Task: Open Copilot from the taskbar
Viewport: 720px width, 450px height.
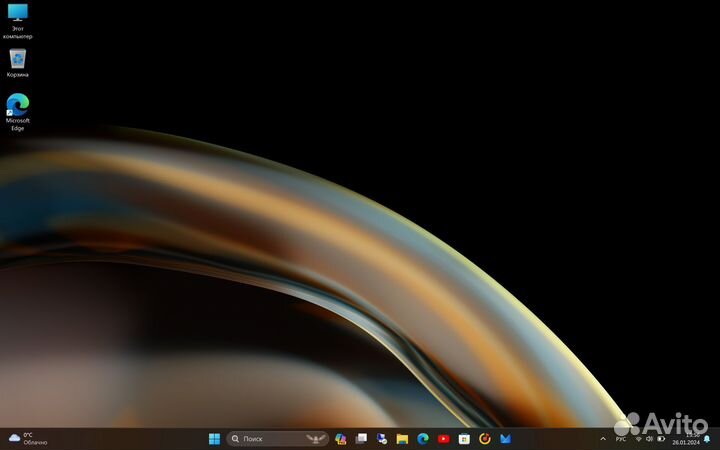Action: (x=341, y=438)
